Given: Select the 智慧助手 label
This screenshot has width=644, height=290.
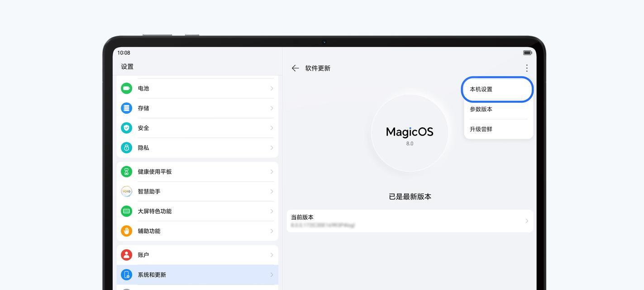Looking at the screenshot, I should tap(149, 191).
